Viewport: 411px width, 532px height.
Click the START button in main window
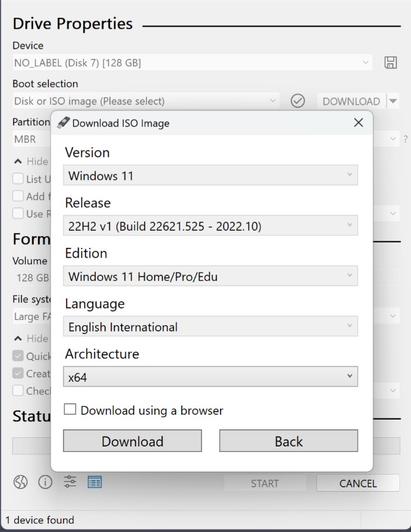click(265, 483)
